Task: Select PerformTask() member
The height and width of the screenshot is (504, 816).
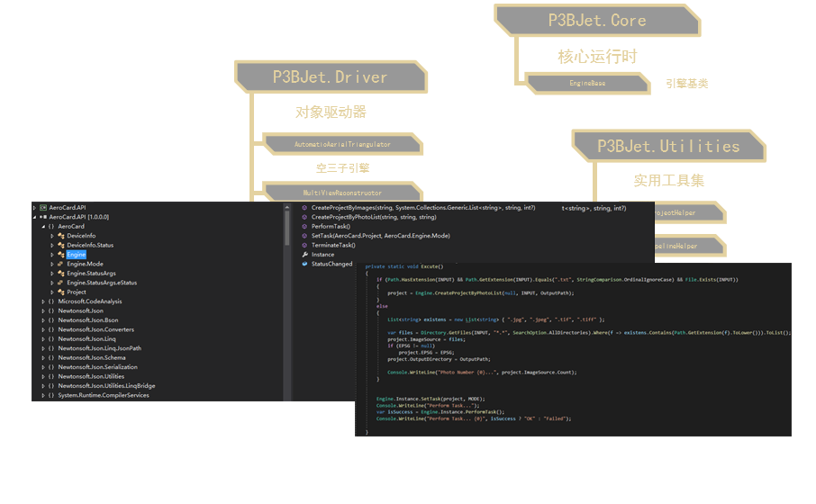Action: pos(331,226)
